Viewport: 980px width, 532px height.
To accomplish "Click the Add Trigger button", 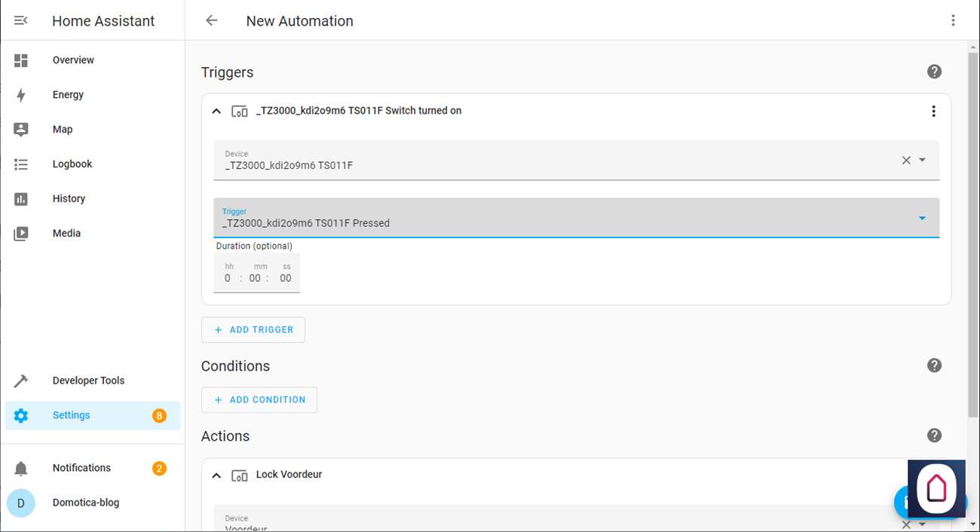I will [x=253, y=330].
